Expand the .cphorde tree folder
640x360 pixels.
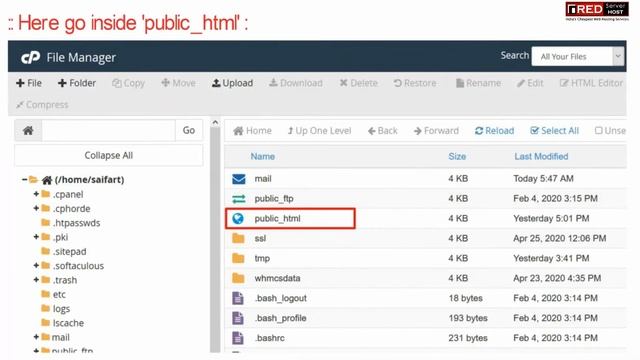36,209
